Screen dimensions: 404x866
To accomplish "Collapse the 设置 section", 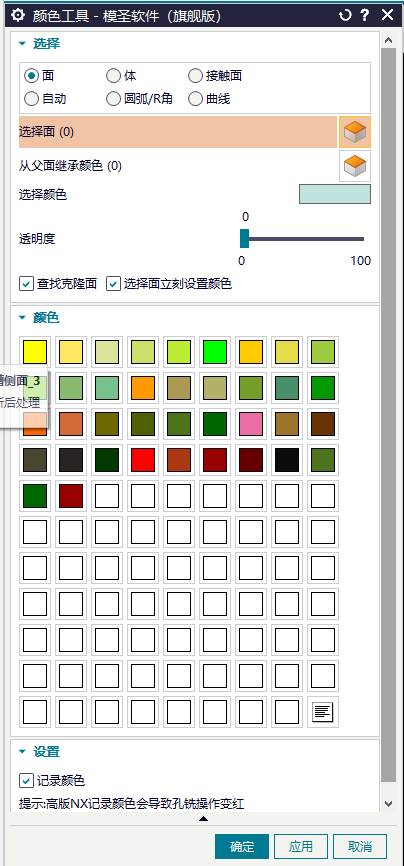I will 23,752.
